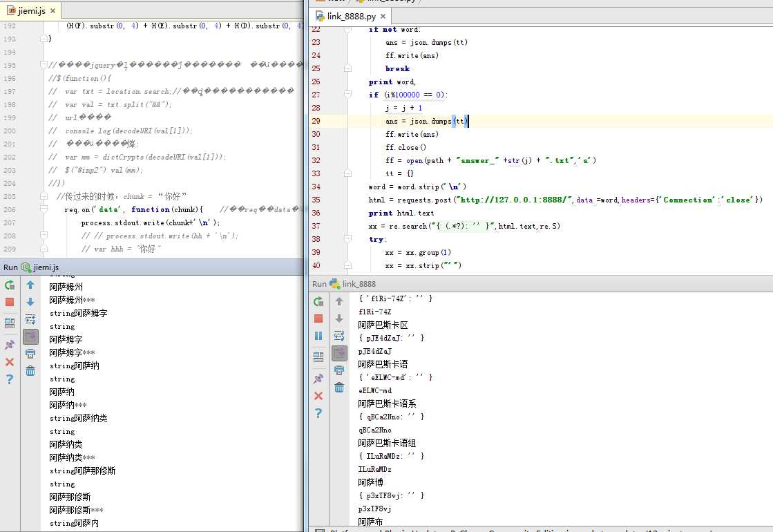Stop the running jiemi.js process
Screen dimensions: 773x532
coord(10,302)
